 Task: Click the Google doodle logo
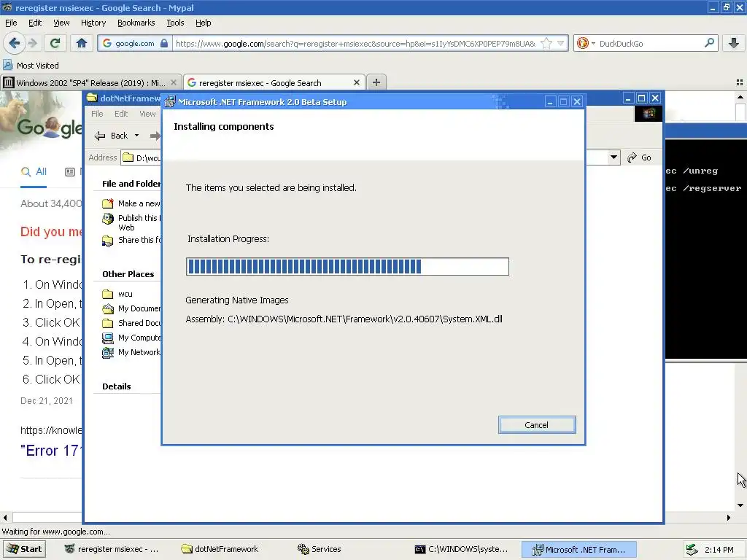coord(50,127)
